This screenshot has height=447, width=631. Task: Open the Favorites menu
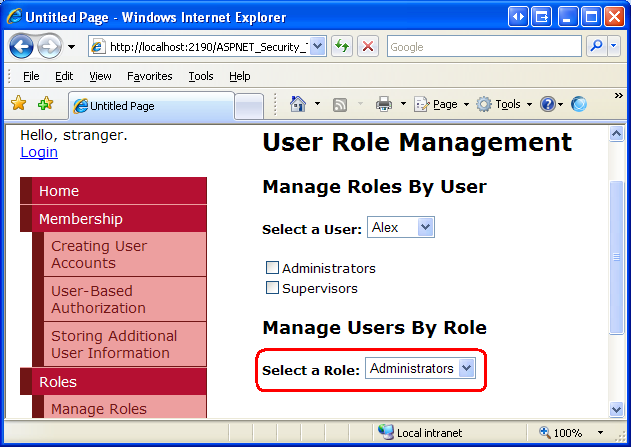click(x=150, y=76)
